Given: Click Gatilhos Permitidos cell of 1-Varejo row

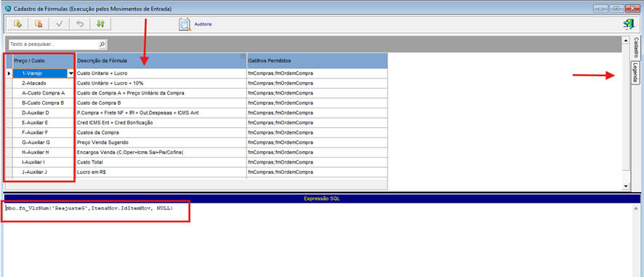Looking at the screenshot, I should pyautogui.click(x=317, y=73).
